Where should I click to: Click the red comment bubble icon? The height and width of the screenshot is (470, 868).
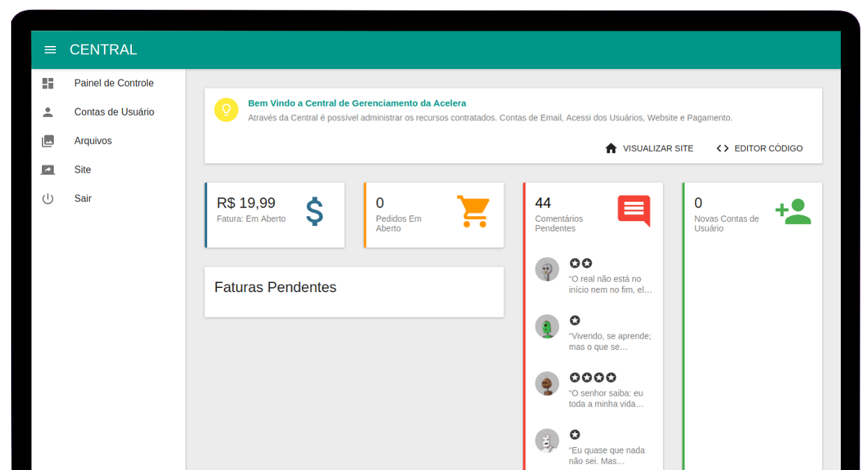point(634,211)
